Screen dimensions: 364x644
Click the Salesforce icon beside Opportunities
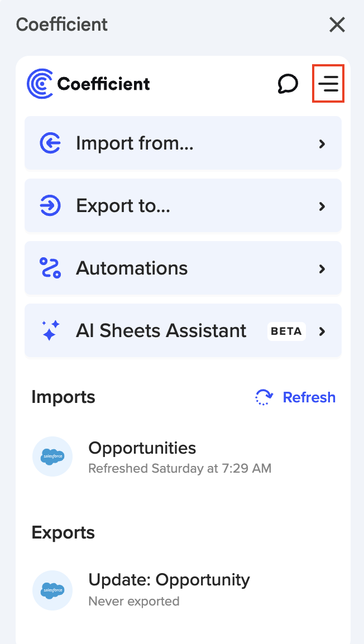pos(52,456)
